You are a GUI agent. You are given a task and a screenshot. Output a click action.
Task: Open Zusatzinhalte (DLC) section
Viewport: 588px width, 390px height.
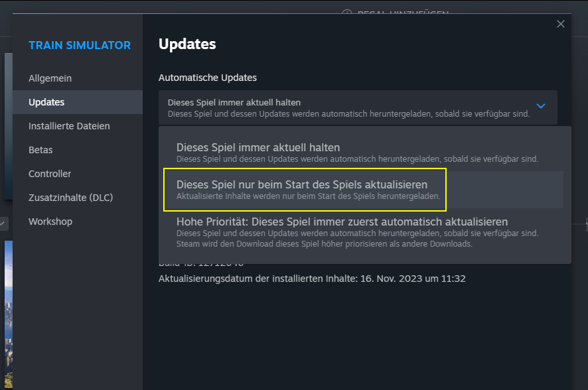tap(78, 198)
